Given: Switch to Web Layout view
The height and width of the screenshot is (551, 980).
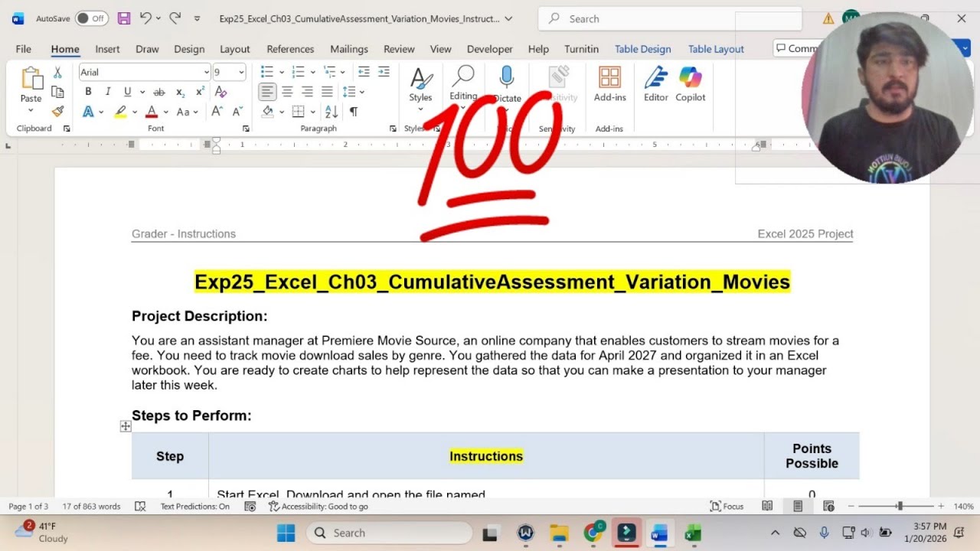Looking at the screenshot, I should pos(828,507).
